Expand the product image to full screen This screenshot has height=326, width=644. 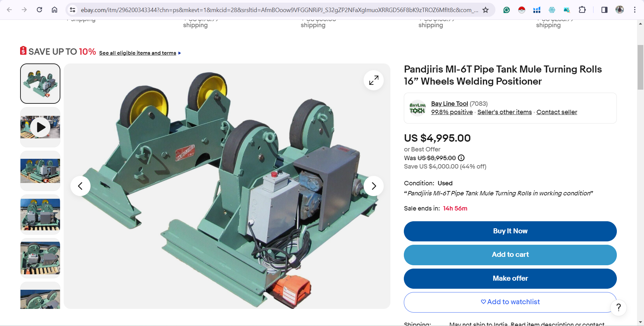point(374,80)
